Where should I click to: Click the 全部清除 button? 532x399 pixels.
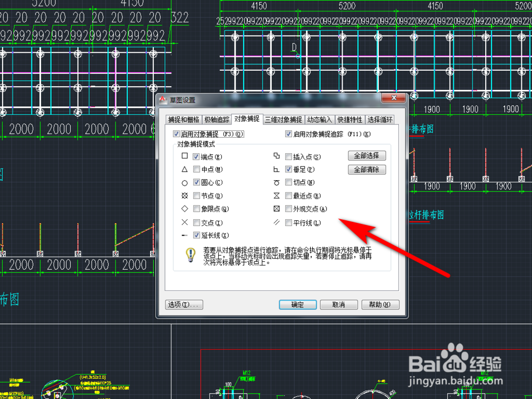[367, 169]
